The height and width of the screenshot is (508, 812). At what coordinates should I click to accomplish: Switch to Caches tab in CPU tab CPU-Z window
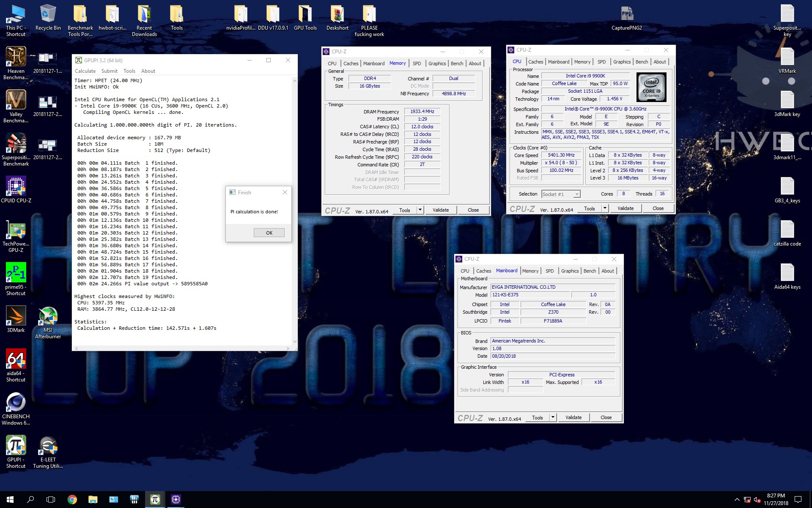[535, 62]
